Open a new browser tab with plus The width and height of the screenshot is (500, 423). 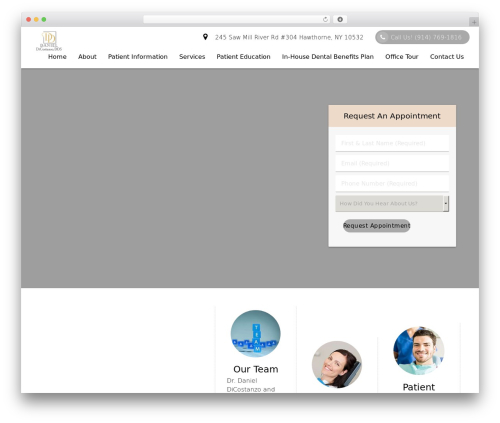[x=474, y=22]
